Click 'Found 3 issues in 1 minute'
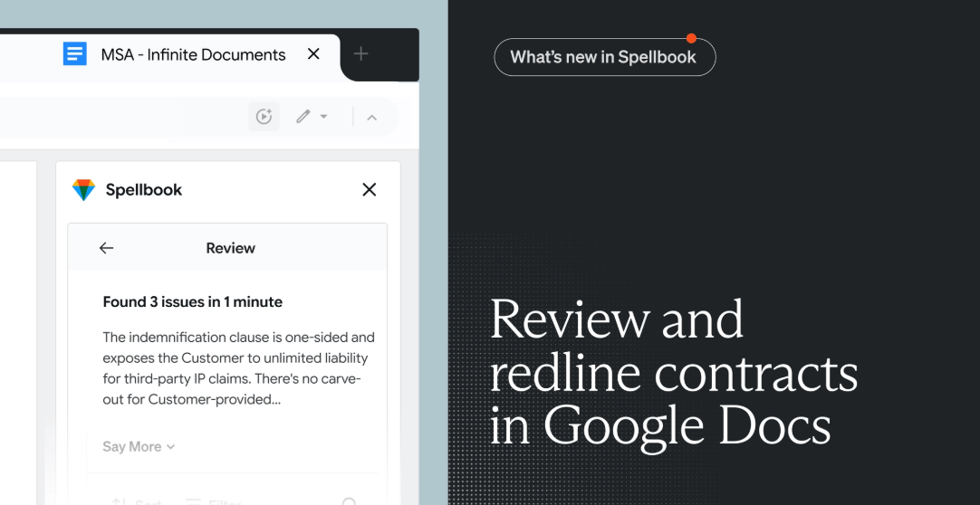This screenshot has height=505, width=980. pos(193,302)
